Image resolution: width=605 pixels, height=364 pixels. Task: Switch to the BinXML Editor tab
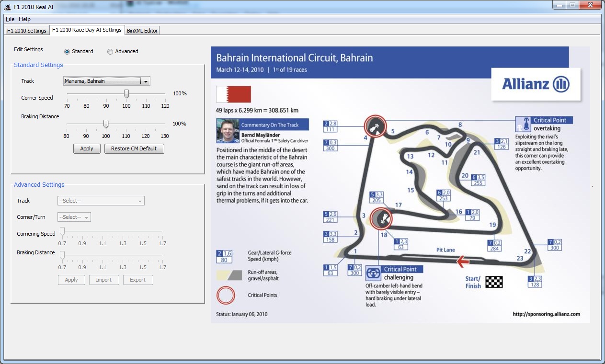tap(142, 31)
